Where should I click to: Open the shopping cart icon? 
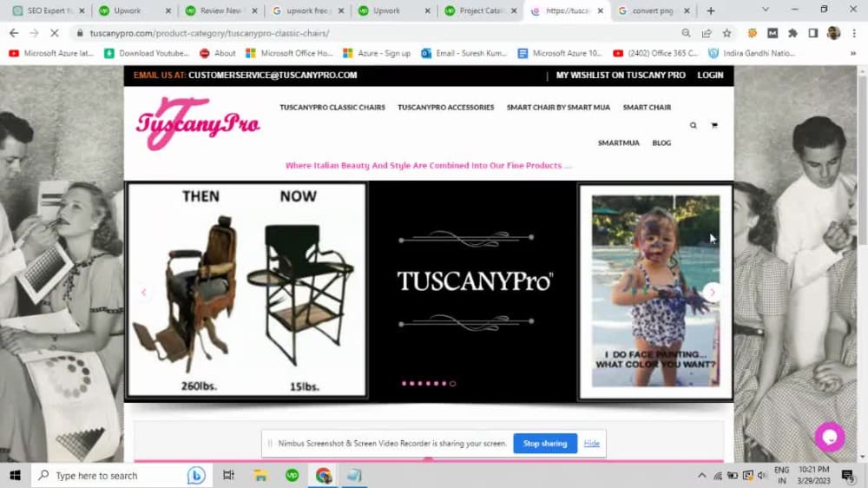[714, 125]
